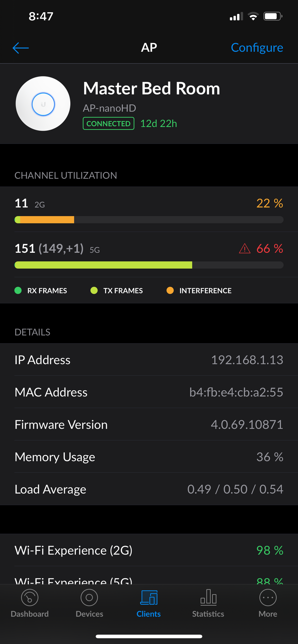Tap the blue back arrow icon
This screenshot has width=298, height=644.
click(x=21, y=48)
